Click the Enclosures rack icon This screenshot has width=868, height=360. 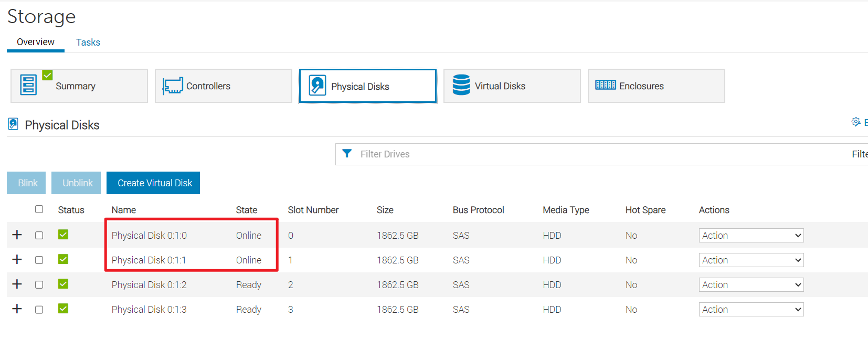click(x=606, y=85)
